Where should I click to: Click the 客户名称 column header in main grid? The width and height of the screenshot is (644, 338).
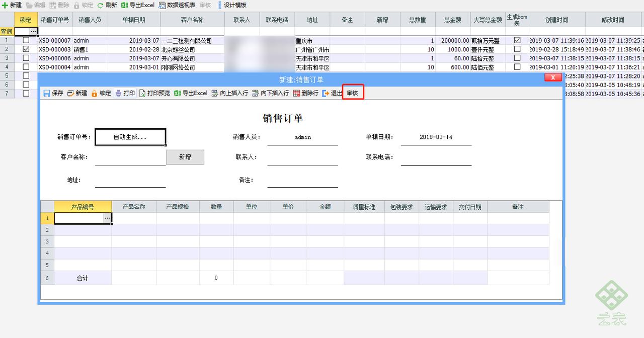click(192, 20)
